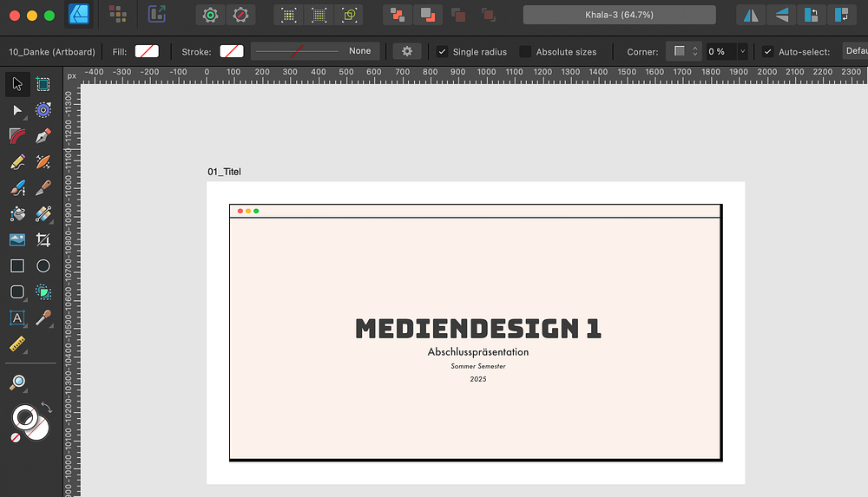Open the Stroke color swatch
Screen dimensions: 868x497
pyautogui.click(x=232, y=51)
